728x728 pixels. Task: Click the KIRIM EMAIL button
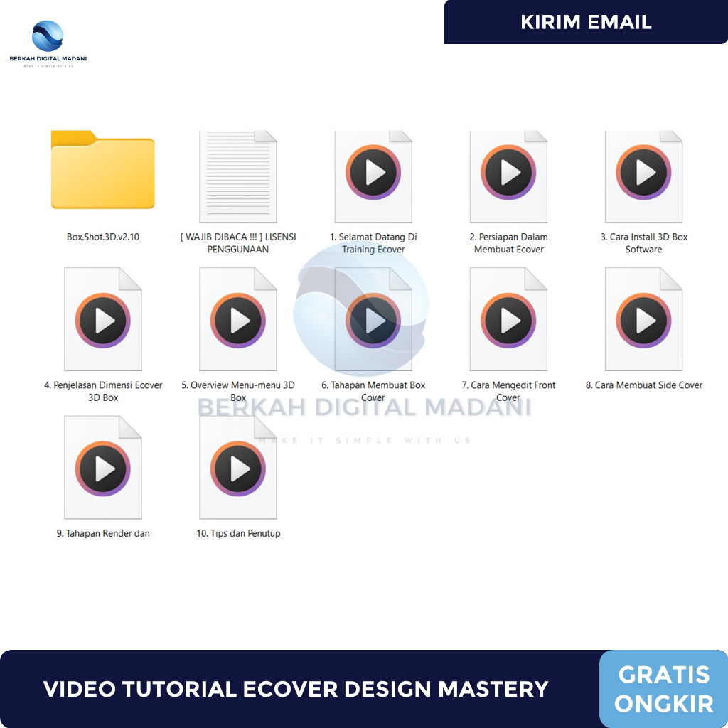pyautogui.click(x=586, y=22)
